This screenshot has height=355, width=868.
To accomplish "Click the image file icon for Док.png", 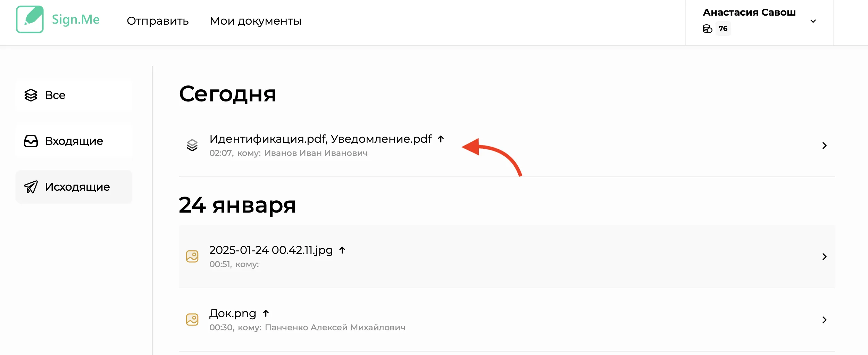I will coord(192,320).
